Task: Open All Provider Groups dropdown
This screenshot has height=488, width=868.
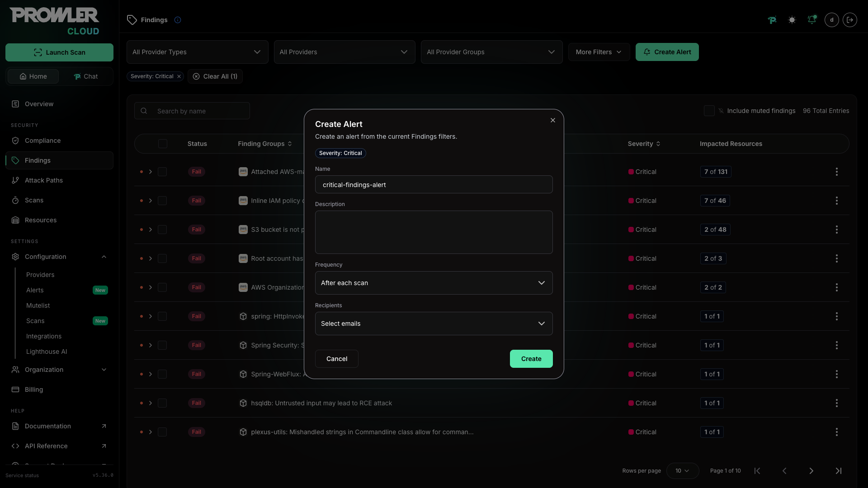Action: (491, 52)
